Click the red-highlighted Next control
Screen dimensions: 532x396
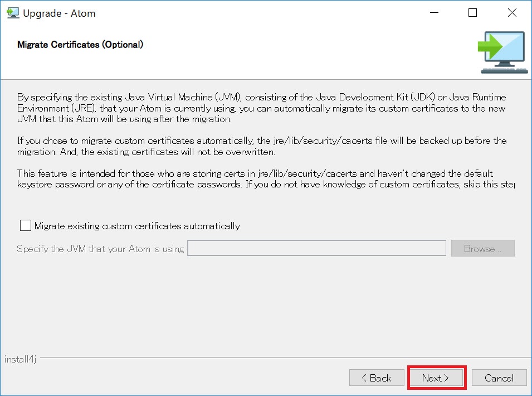point(437,378)
